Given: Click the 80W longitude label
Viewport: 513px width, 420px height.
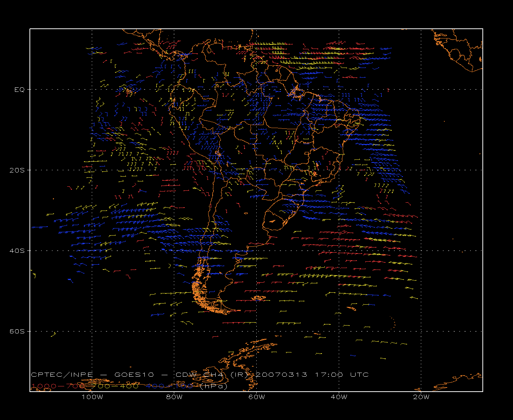Looking at the screenshot, I should pos(175,397).
